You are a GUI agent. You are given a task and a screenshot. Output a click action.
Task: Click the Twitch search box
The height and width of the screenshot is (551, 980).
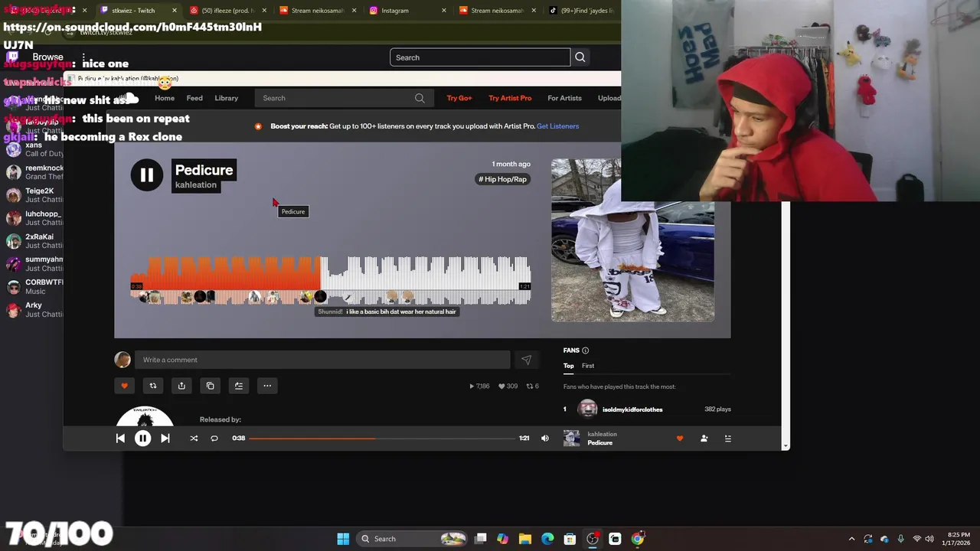click(x=480, y=57)
